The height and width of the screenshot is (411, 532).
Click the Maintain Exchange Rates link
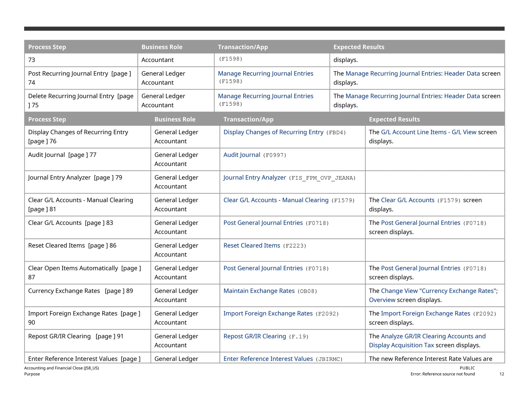(x=259, y=291)
